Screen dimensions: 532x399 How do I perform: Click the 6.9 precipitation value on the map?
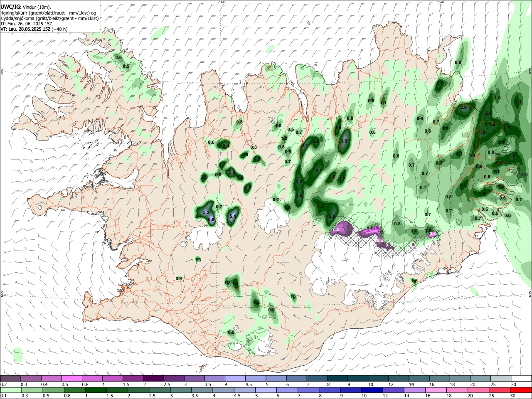(211, 219)
